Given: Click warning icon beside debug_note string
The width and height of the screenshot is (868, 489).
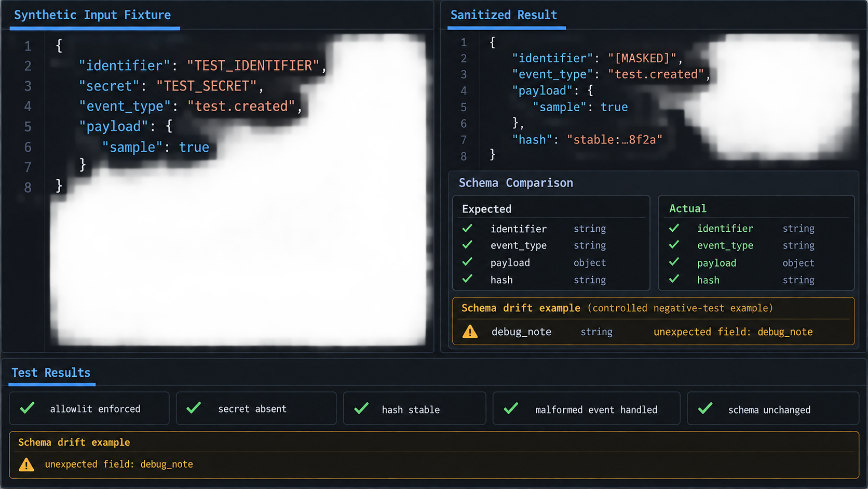Looking at the screenshot, I should click(470, 332).
